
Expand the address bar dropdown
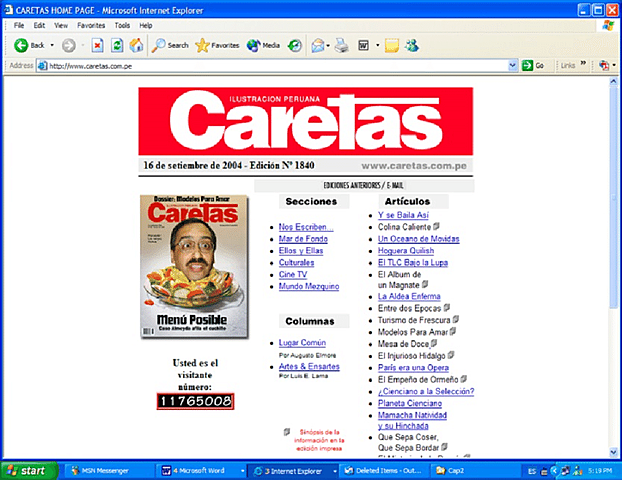[513, 65]
